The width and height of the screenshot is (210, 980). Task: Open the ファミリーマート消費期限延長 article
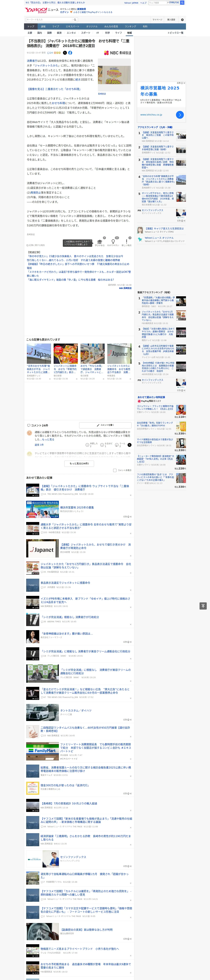(95, 747)
